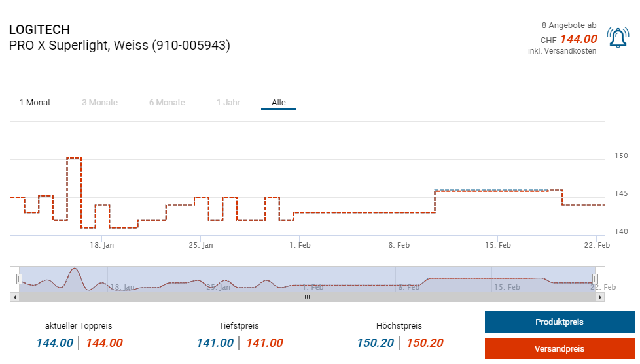
Task: Click the blue Produktpreis line segment
Action: point(491,190)
